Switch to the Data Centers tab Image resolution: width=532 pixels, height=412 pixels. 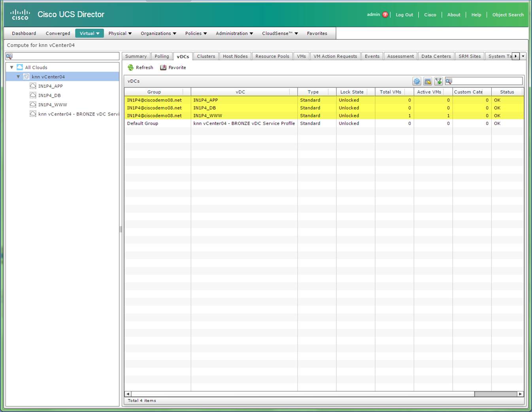(x=436, y=56)
